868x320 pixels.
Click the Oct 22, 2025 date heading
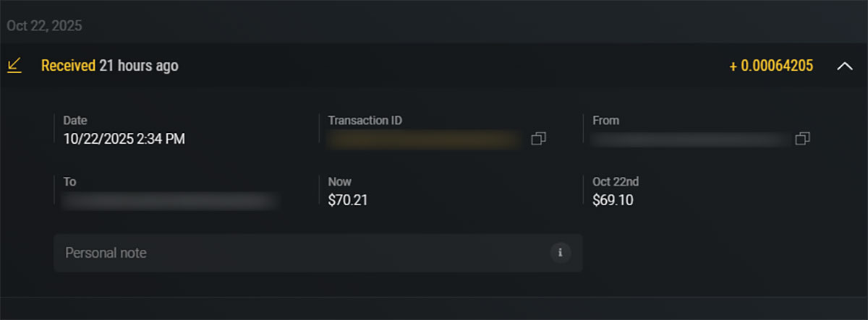coord(44,26)
